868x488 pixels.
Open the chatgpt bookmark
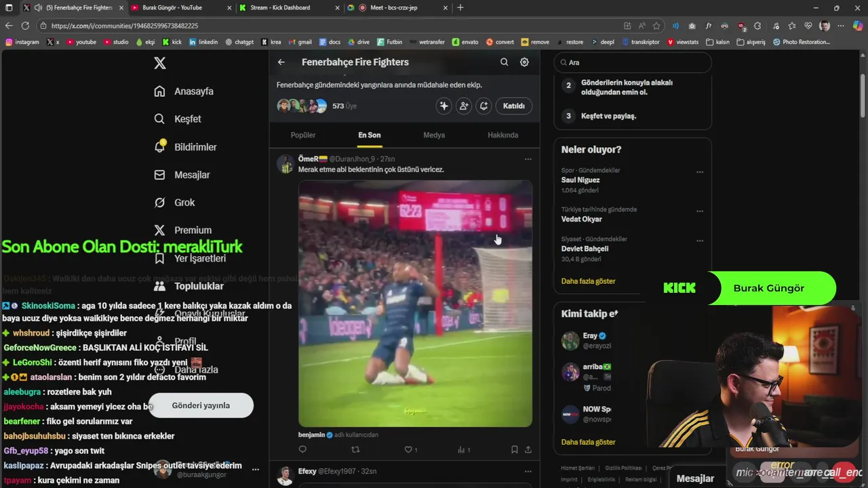click(239, 42)
